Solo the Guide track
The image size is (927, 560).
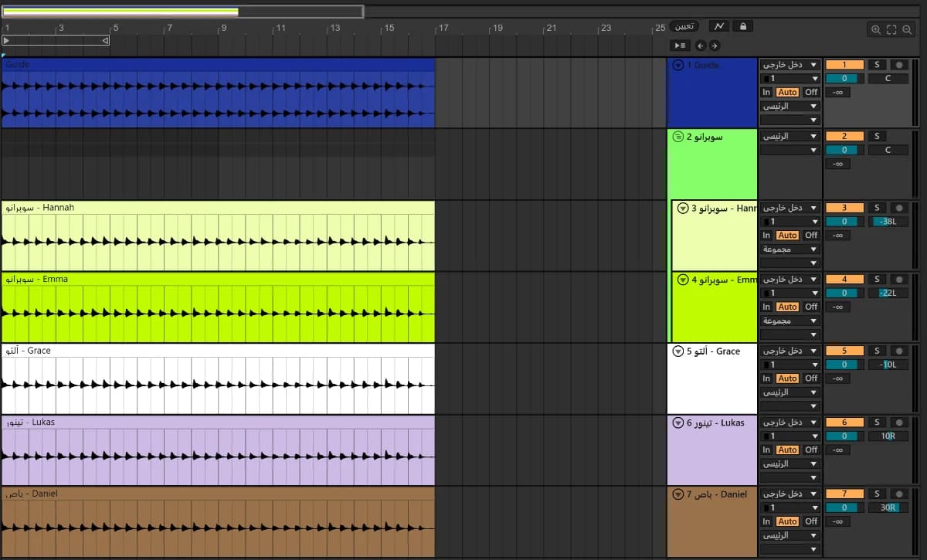tap(877, 65)
